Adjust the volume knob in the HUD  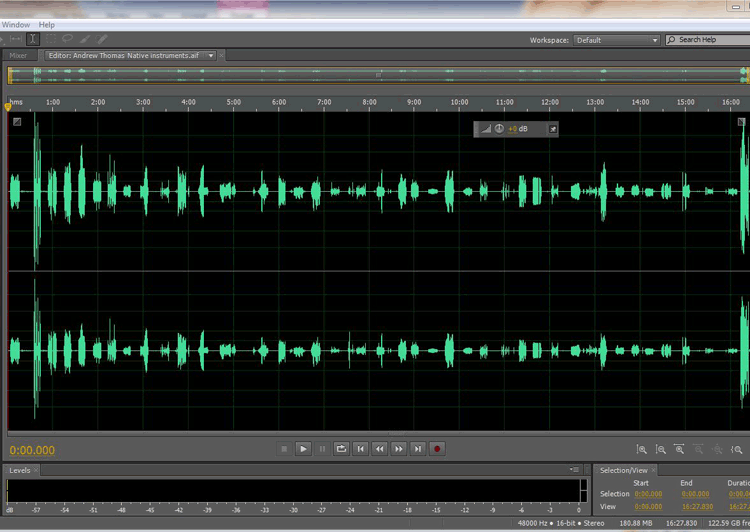(499, 129)
